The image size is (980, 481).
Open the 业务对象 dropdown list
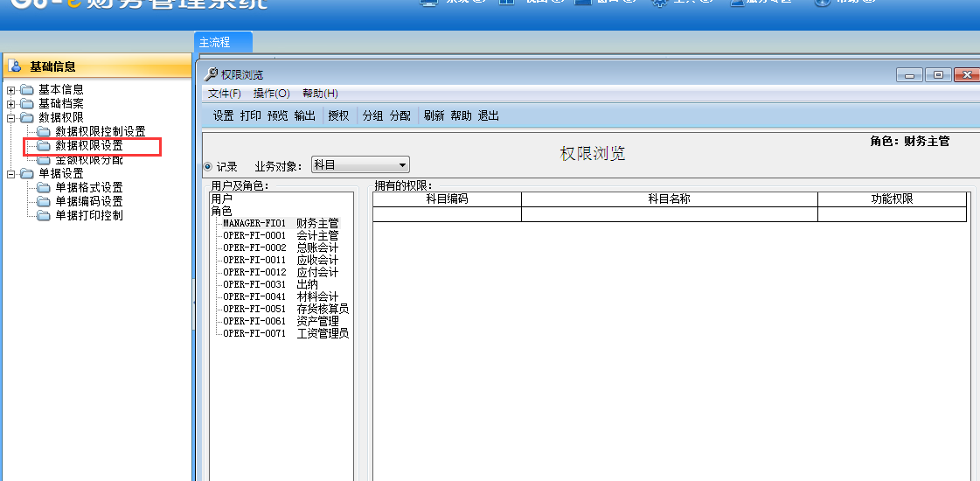[x=402, y=165]
